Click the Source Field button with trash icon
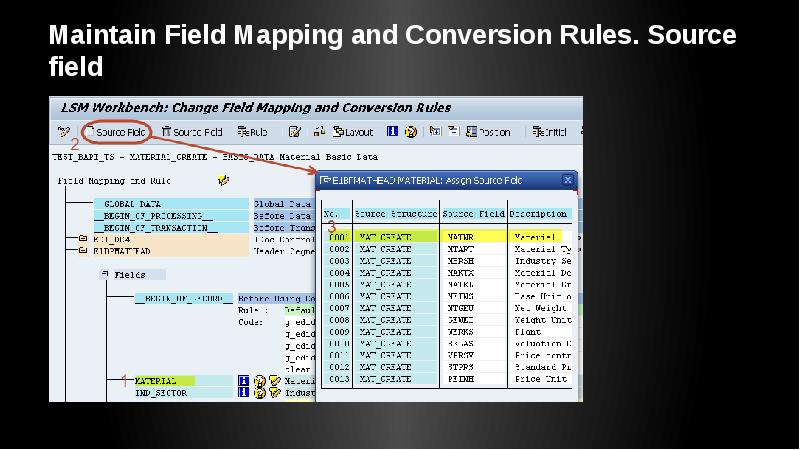The image size is (800, 450). pos(192,132)
